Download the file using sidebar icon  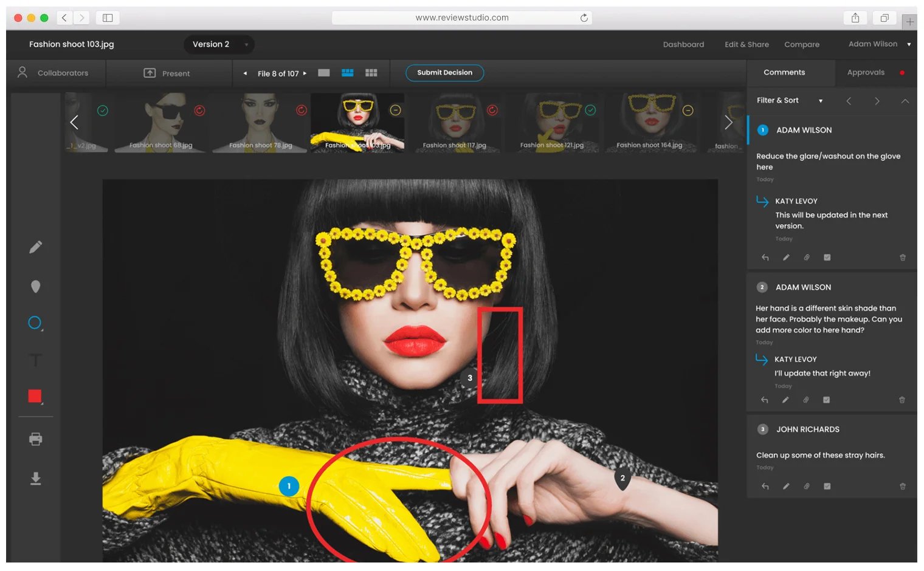[x=36, y=479]
